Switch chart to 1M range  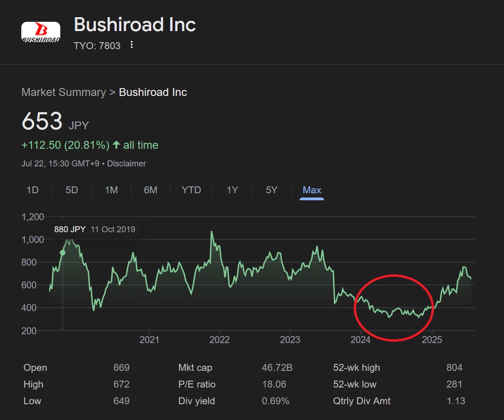click(111, 190)
